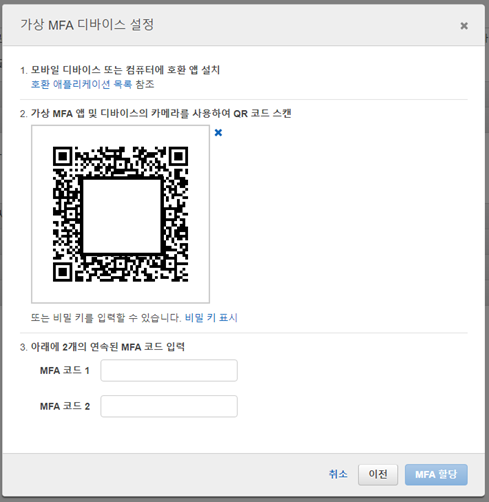Cancel setup with 취소
The width and height of the screenshot is (489, 502).
pyautogui.click(x=338, y=474)
